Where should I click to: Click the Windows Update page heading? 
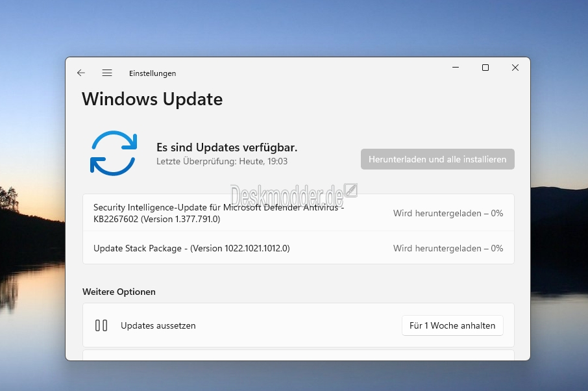tap(153, 99)
